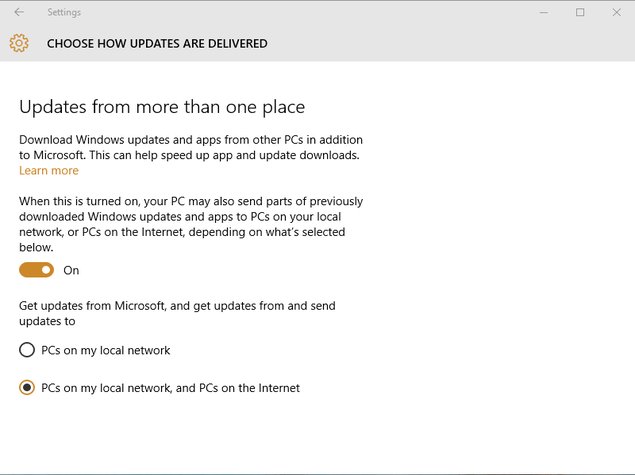Click the empty title bar area
The width and height of the screenshot is (635, 475).
[308, 12]
